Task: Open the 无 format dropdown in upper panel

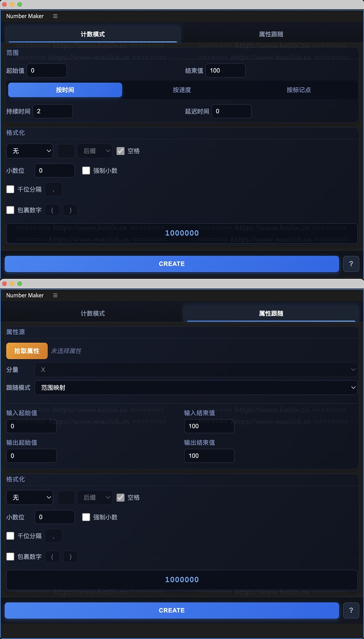Action: [x=30, y=151]
